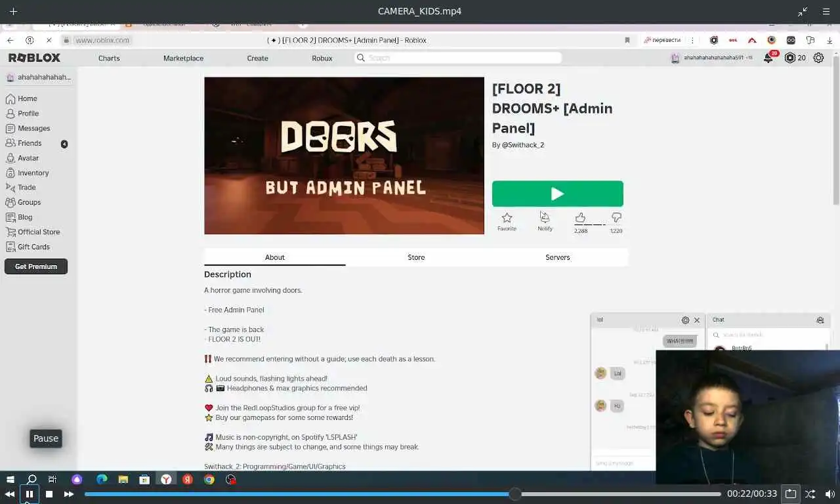The image size is (840, 504).
Task: Switch to the Store tab
Action: click(416, 257)
